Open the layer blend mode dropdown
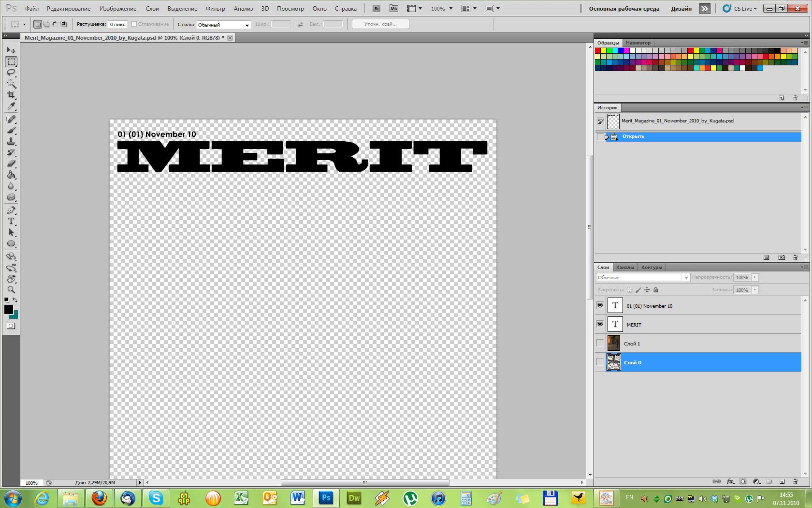 (x=642, y=277)
